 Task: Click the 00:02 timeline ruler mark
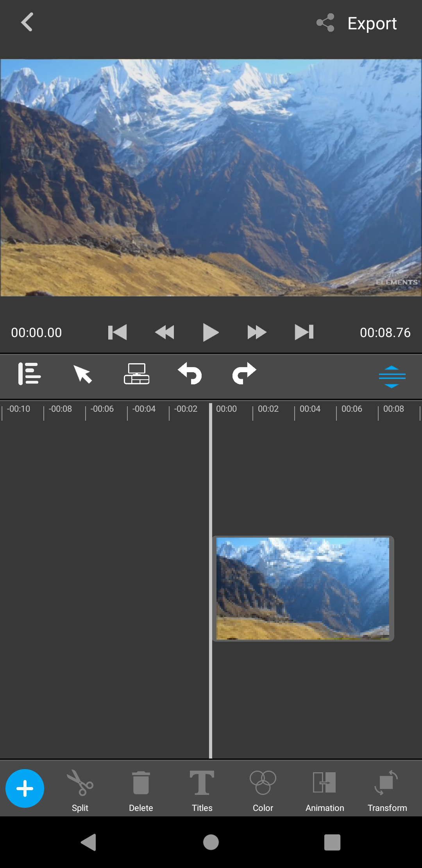tap(268, 409)
